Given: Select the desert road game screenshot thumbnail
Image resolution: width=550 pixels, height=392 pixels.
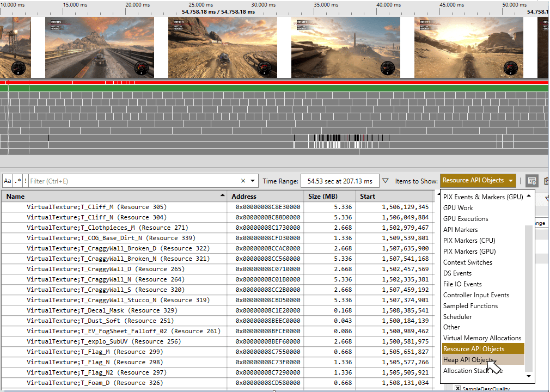Looking at the screenshot, I should [x=100, y=47].
